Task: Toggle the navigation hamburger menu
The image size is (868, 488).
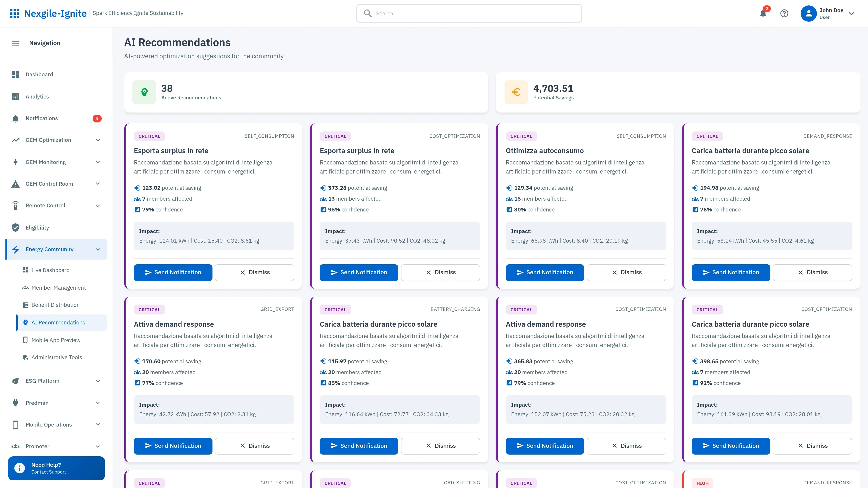Action: [16, 43]
